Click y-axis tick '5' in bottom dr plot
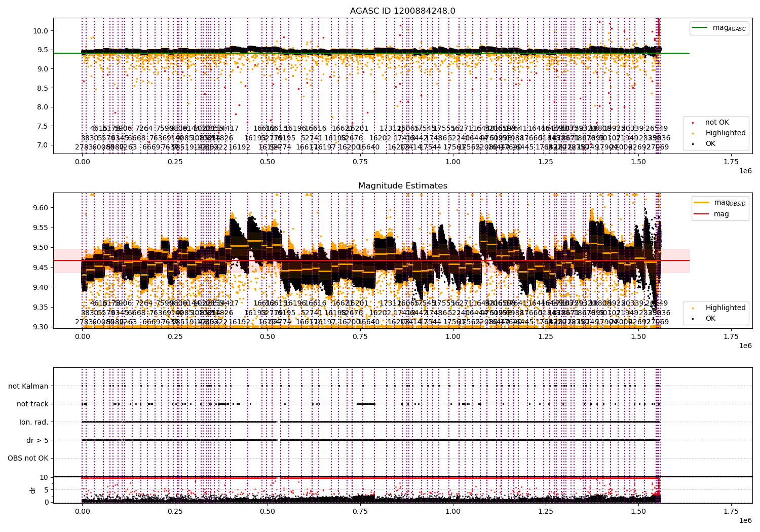 tap(46, 489)
